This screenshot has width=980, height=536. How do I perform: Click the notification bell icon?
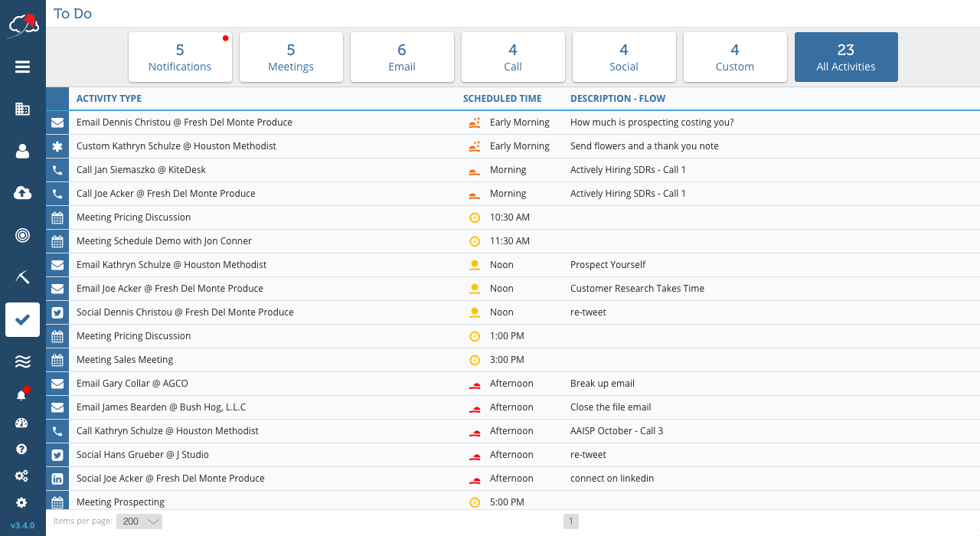[x=21, y=395]
